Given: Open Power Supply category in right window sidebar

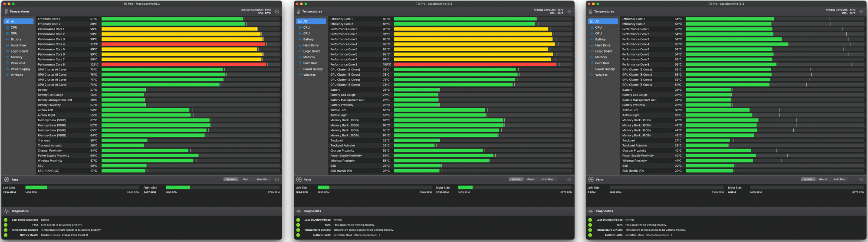Looking at the screenshot, I should tap(603, 69).
